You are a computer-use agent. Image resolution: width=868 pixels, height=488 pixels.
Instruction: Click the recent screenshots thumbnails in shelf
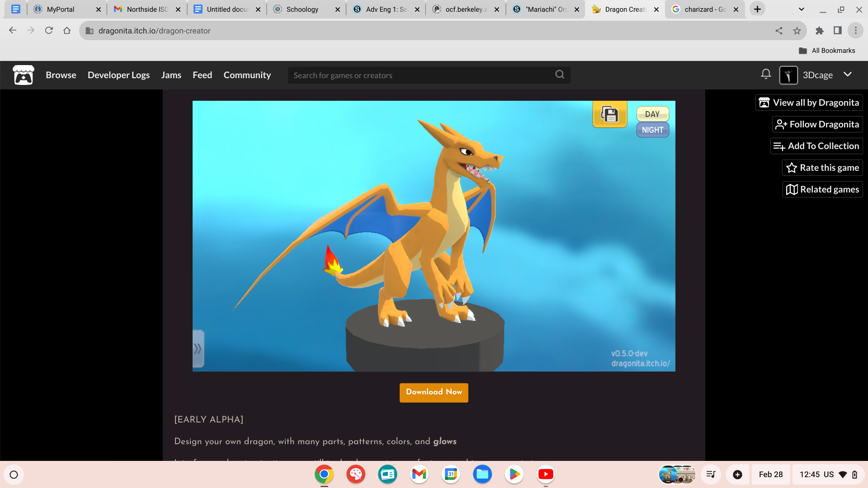coord(677,474)
